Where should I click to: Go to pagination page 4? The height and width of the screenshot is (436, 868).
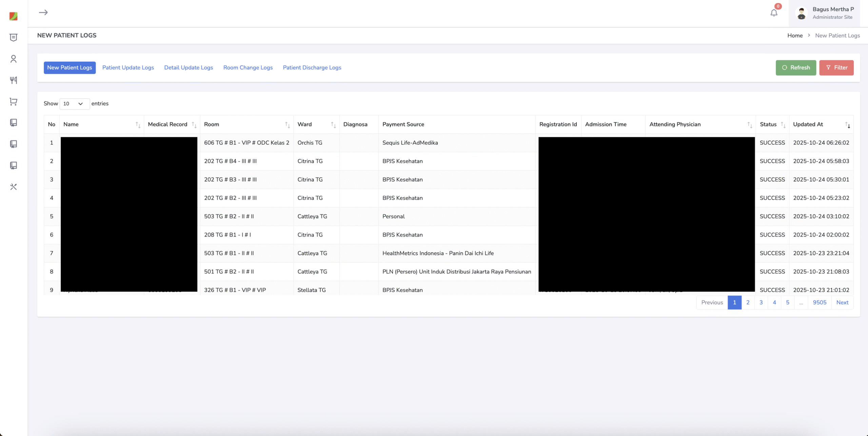(x=774, y=303)
